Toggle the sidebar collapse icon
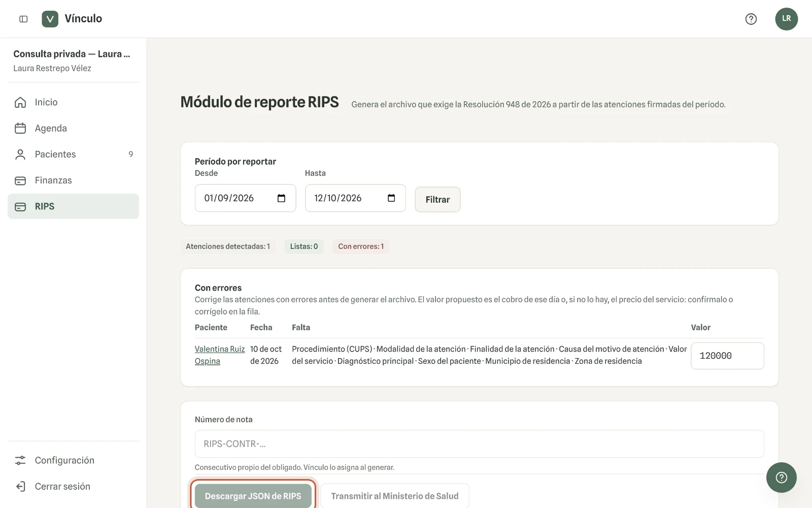Screen dimensions: 812x508 pos(23,19)
